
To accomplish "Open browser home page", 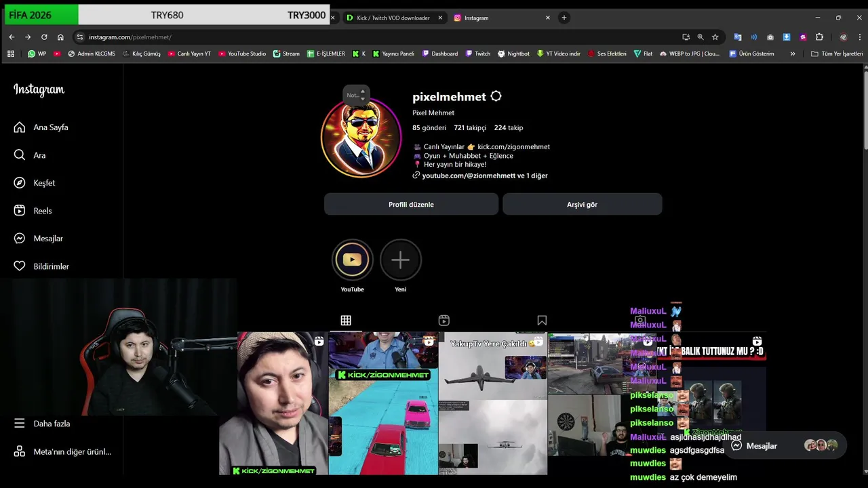I will 60,37.
